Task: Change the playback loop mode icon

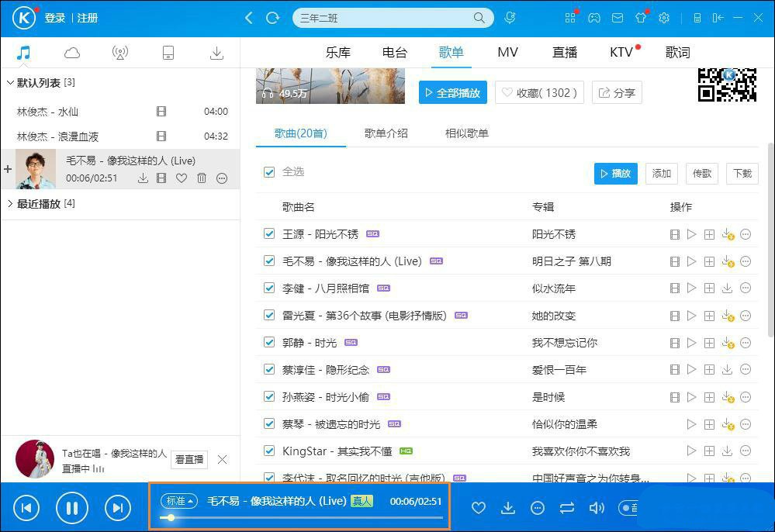Action: tap(566, 508)
